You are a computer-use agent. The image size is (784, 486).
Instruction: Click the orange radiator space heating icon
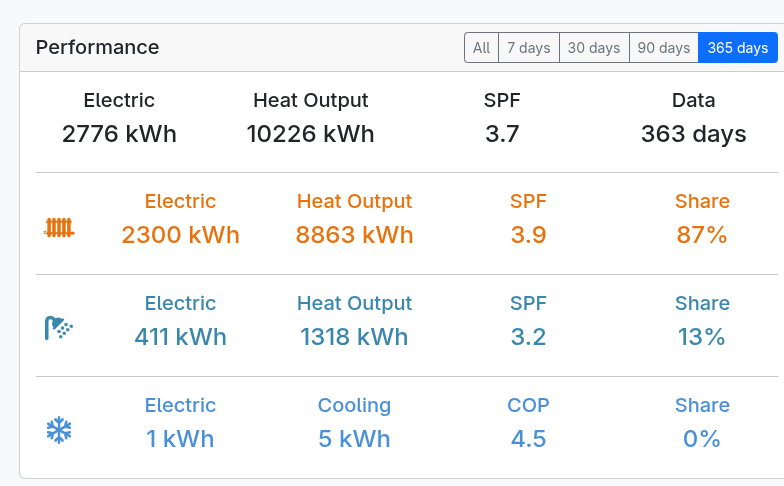coord(59,228)
